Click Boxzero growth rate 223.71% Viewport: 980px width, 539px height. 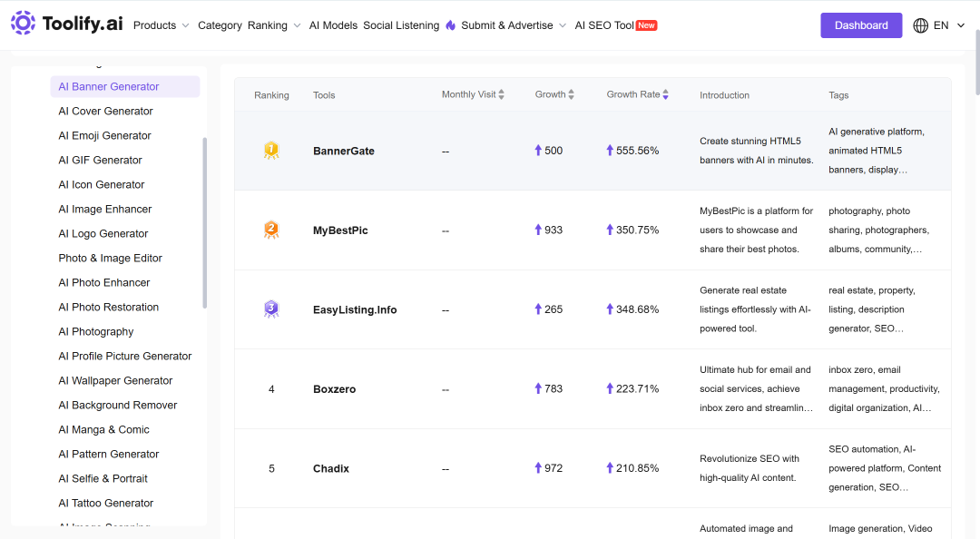638,389
